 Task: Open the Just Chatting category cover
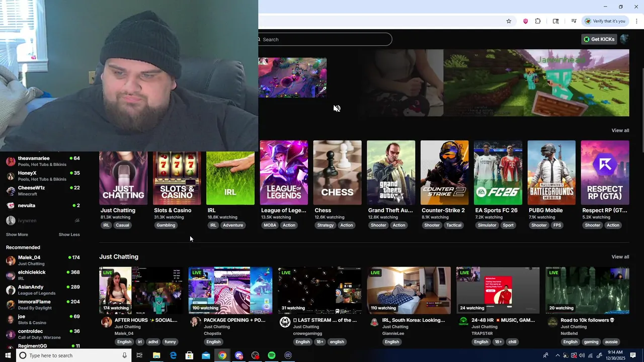(123, 178)
